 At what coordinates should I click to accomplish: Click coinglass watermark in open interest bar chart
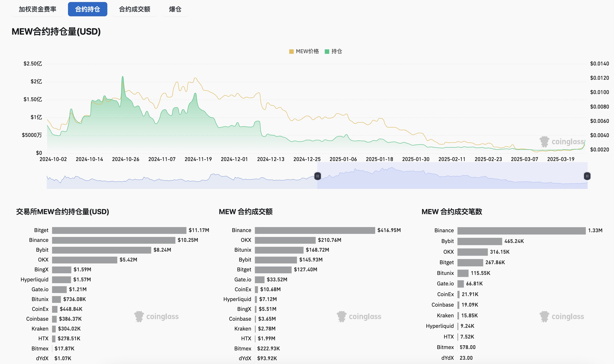tap(157, 317)
